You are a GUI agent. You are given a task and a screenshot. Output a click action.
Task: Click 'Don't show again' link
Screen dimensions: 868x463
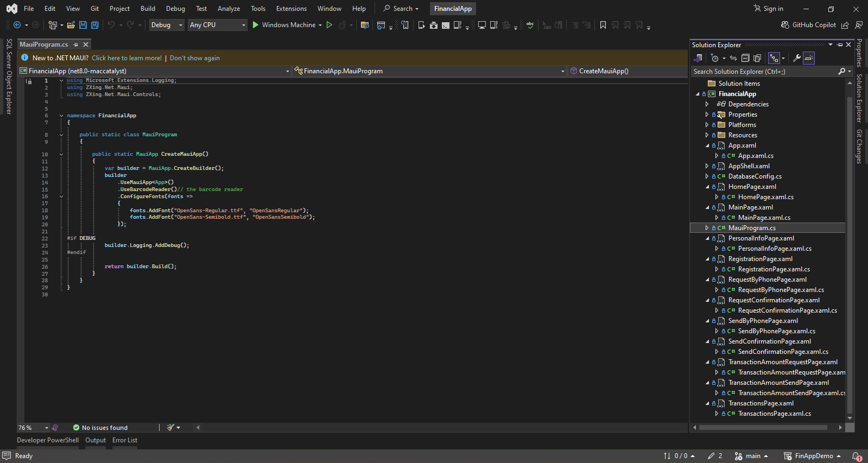coord(195,58)
